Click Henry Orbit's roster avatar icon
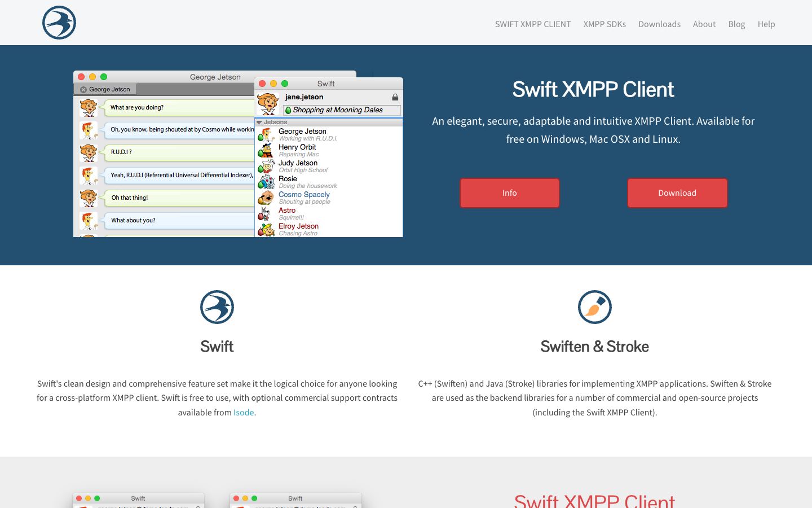The image size is (812, 508). (266, 150)
